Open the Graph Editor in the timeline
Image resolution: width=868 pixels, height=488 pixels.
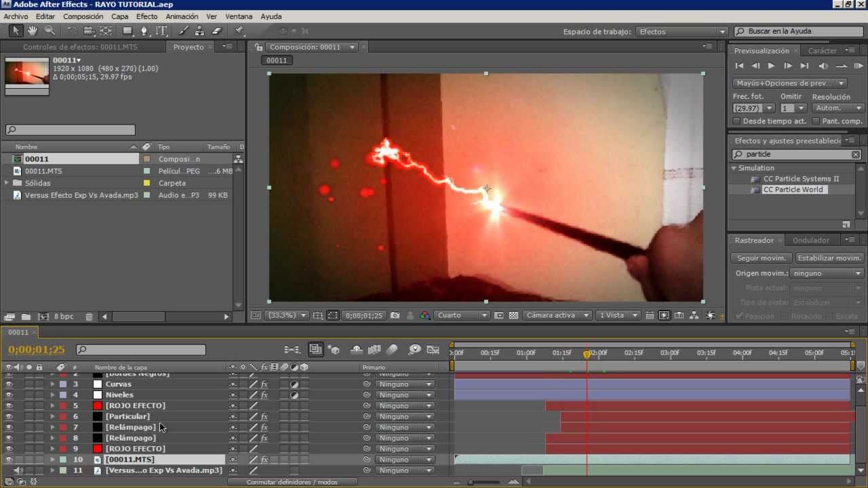(x=433, y=349)
